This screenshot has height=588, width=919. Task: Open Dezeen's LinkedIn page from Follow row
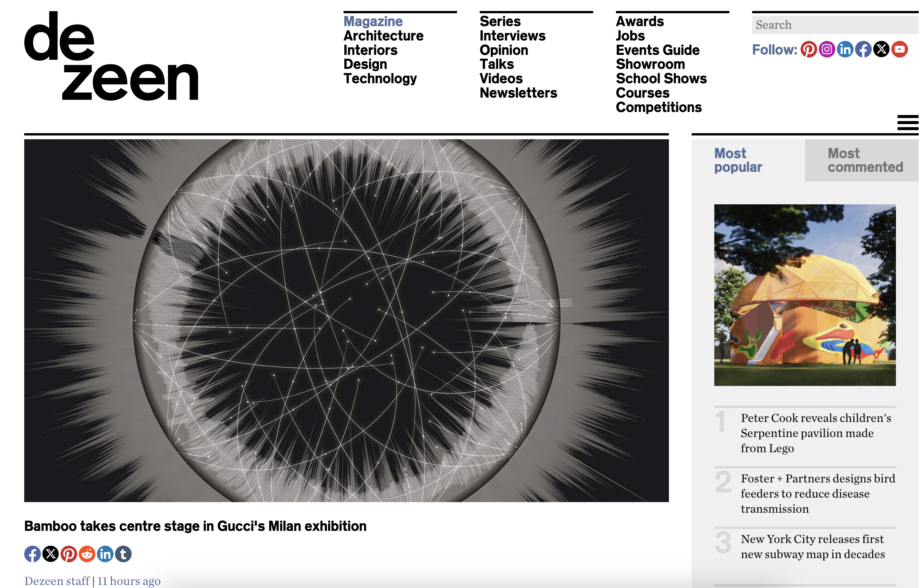(x=845, y=49)
